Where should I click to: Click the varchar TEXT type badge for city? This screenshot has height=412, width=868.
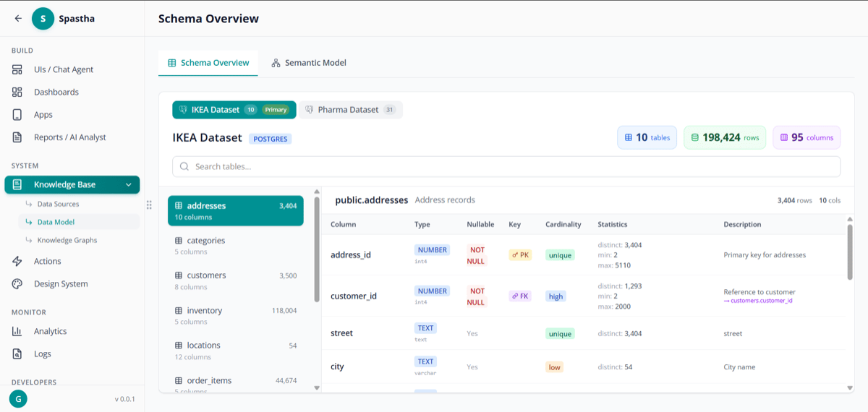click(x=425, y=361)
